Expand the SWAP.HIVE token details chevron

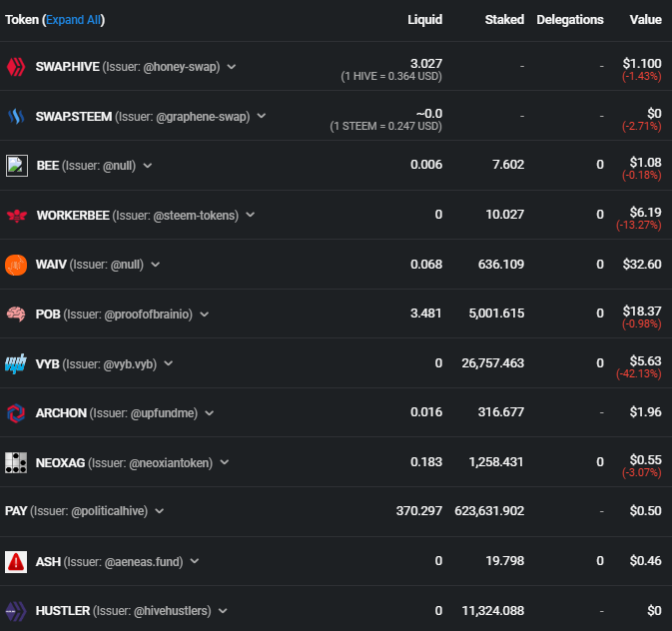pos(232,67)
